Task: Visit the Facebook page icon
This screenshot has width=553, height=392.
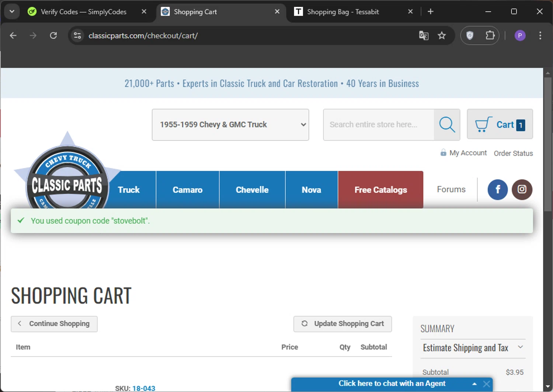Action: coord(498,190)
